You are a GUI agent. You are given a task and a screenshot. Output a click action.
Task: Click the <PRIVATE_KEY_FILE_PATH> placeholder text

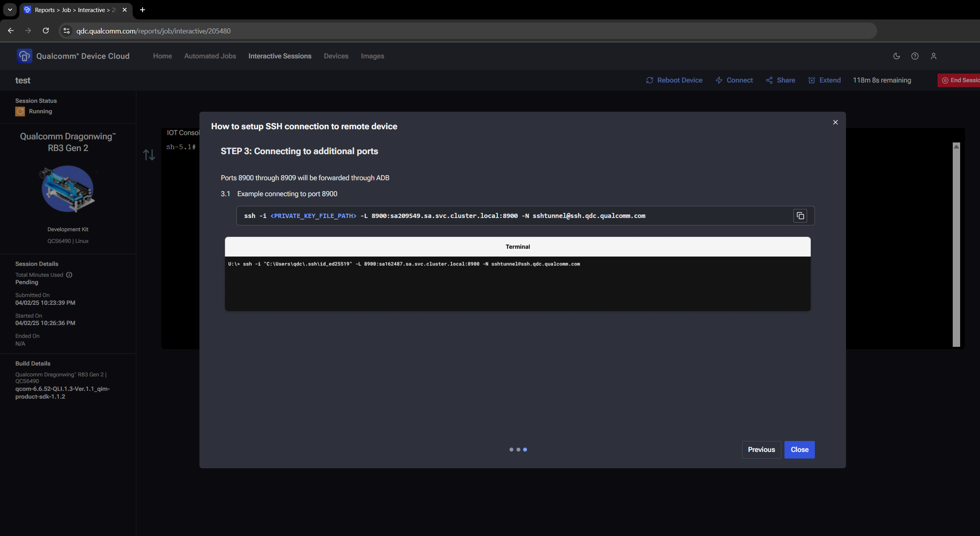[x=313, y=216]
